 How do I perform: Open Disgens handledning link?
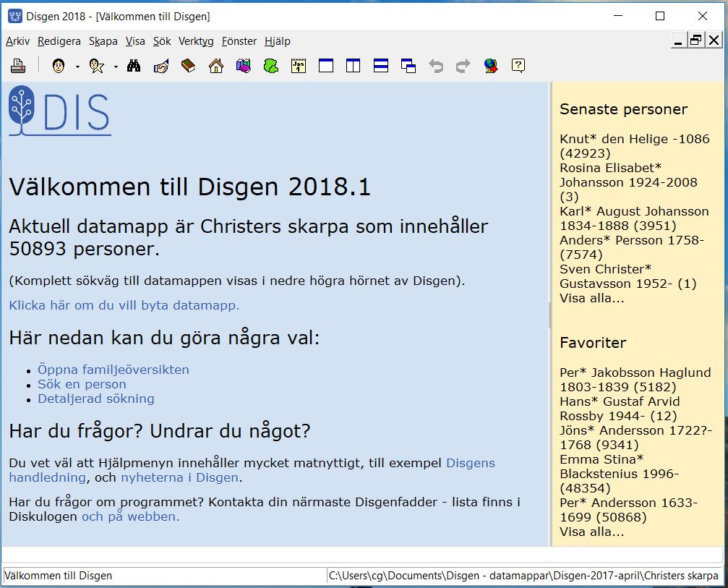click(471, 463)
